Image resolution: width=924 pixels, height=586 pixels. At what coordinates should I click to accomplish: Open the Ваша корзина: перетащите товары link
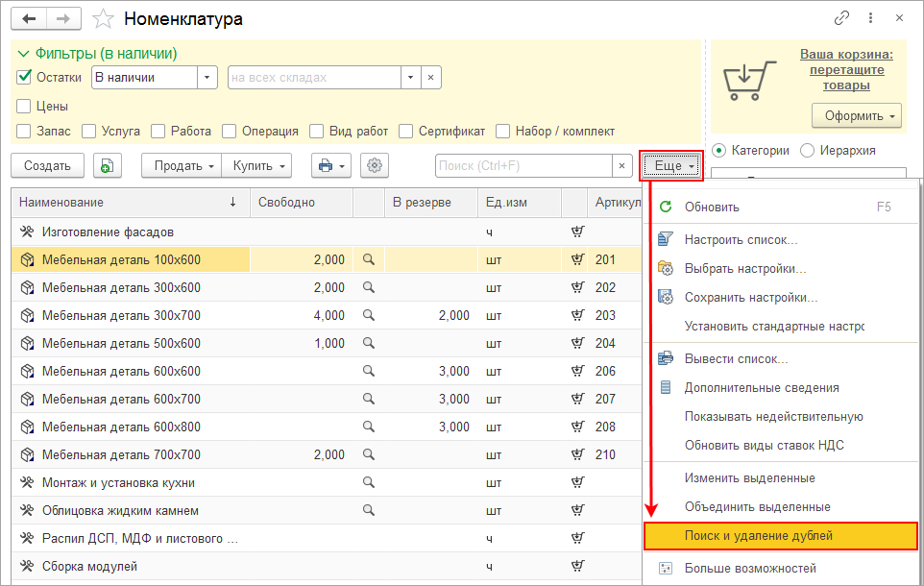tap(846, 69)
